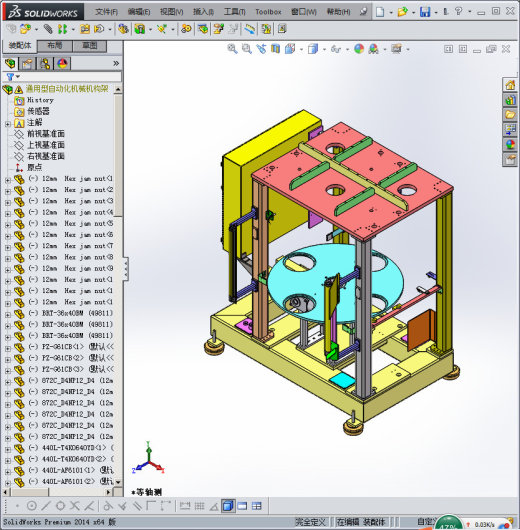Open the View Orientation cube icon
Screen dimensions: 520x530
tap(290, 49)
